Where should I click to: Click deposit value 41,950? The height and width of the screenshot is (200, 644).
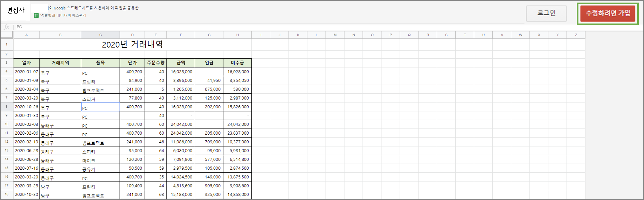coord(209,81)
